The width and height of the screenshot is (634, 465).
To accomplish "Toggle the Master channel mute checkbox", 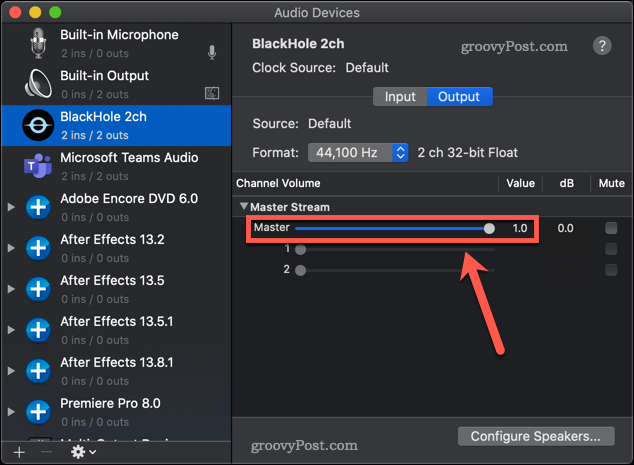I will [x=611, y=228].
